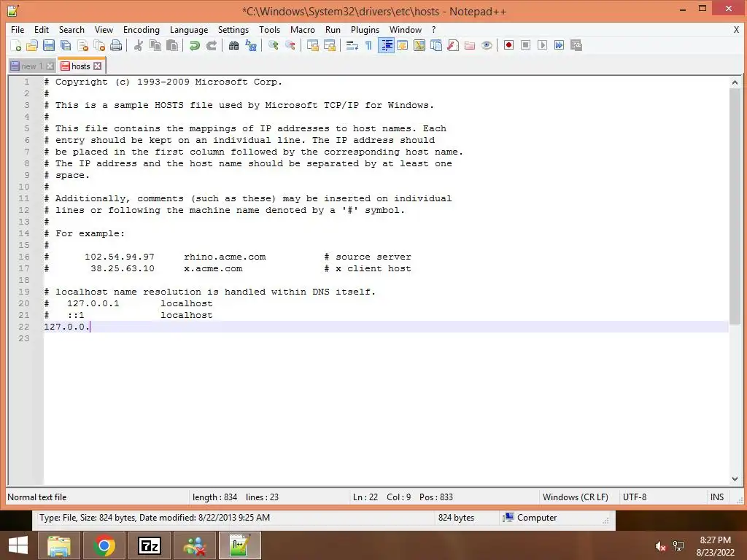Click the Save All toolbar icon

[x=66, y=45]
